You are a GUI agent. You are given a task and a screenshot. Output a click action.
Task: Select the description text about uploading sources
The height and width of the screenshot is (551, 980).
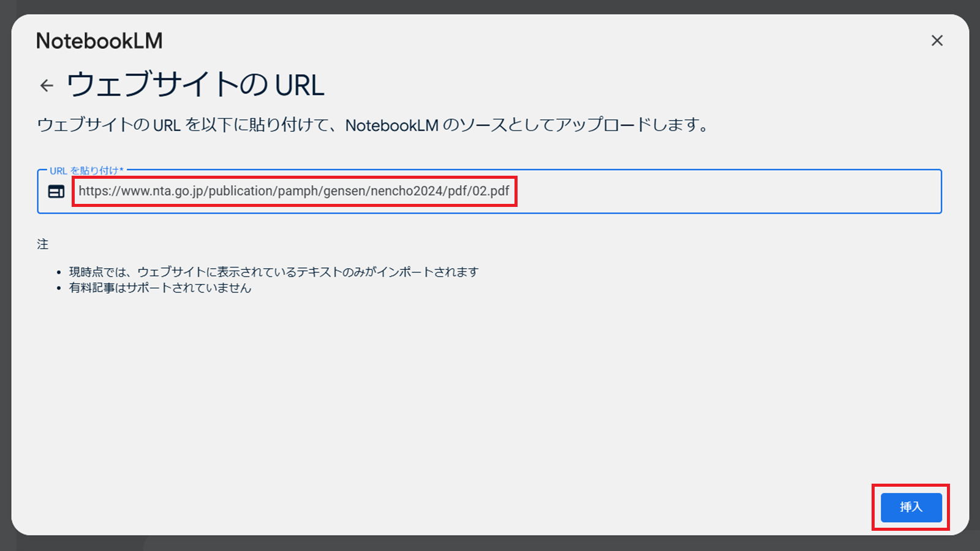point(374,125)
